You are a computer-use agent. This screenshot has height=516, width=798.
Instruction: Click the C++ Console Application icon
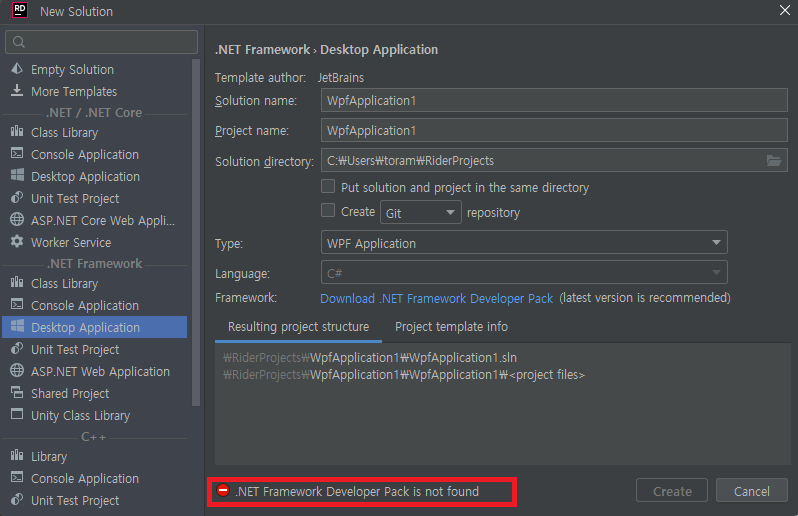click(x=17, y=477)
